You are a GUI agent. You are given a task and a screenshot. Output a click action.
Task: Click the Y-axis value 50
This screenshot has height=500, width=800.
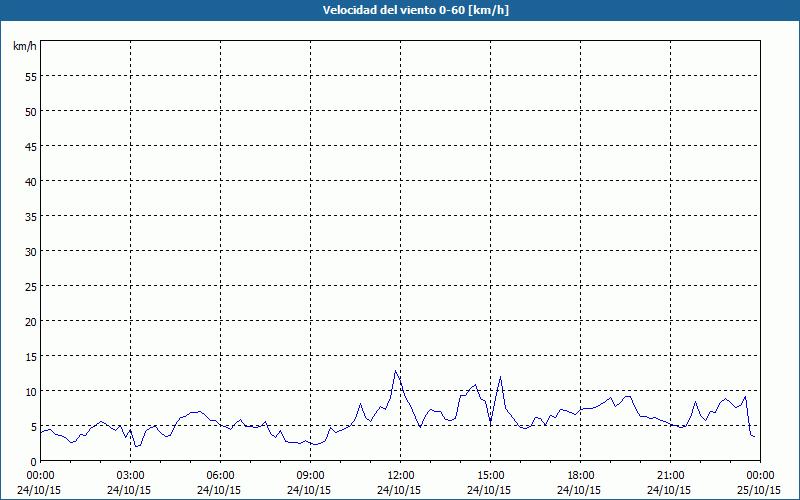click(x=31, y=111)
